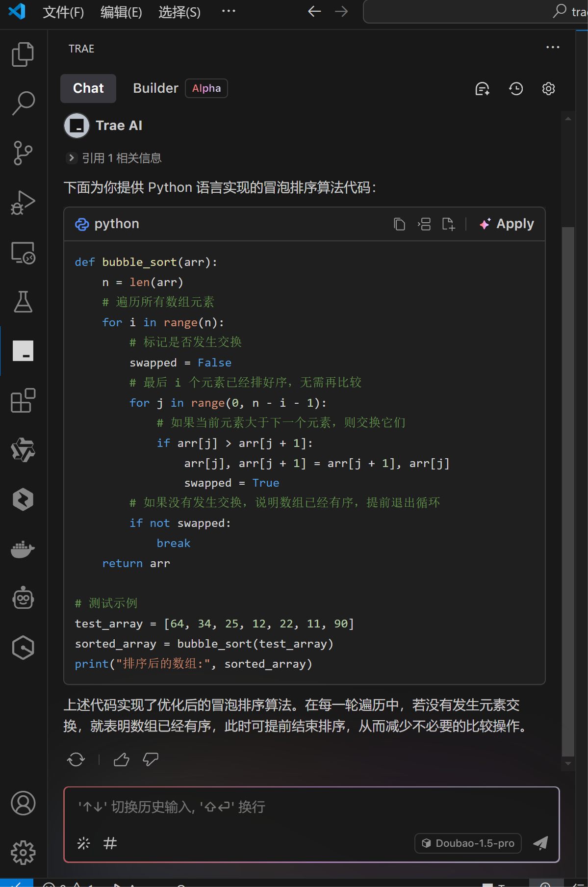Regenerate the AI response
Screen dimensions: 588x887
(76, 759)
